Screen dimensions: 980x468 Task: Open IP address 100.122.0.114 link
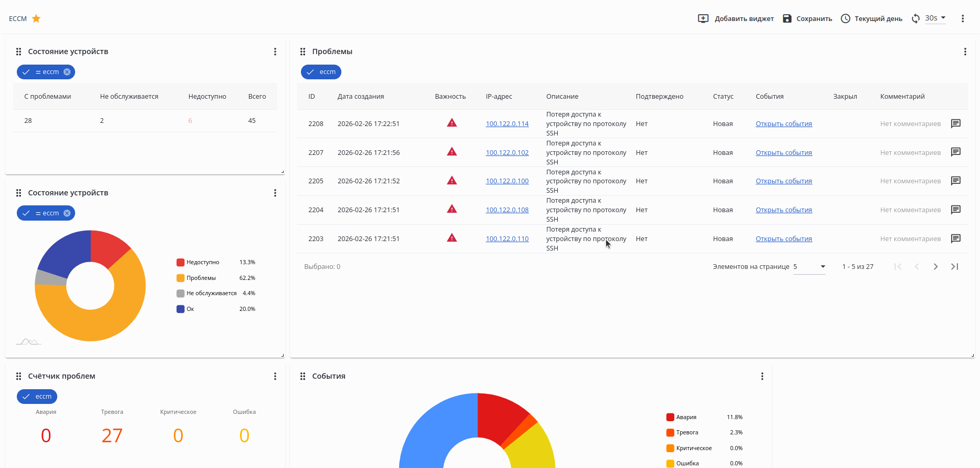[507, 124]
